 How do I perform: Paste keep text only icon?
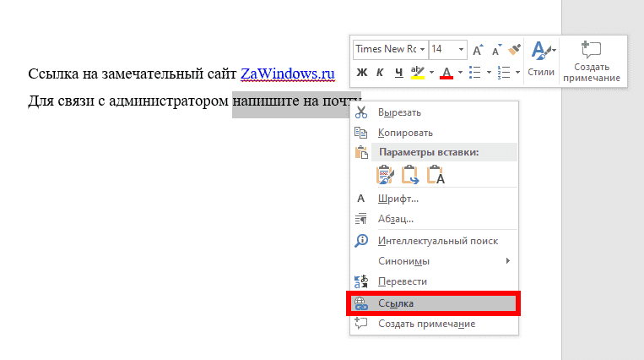pos(435,174)
